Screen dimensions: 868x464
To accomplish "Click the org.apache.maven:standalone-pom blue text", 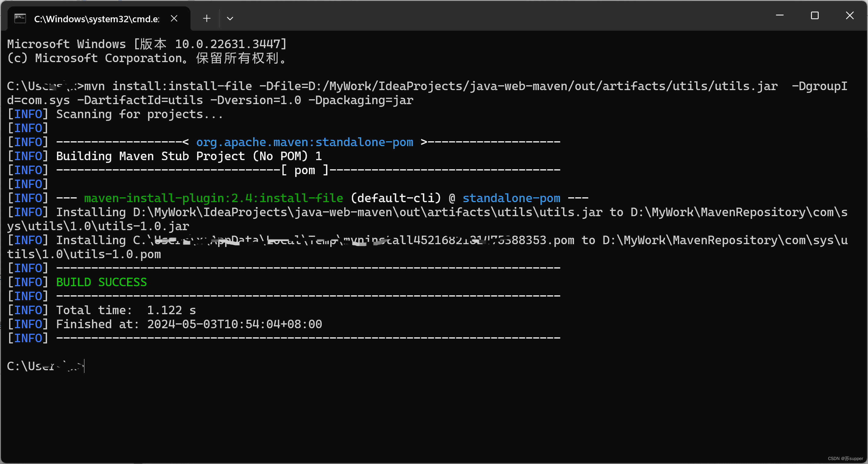I will (304, 142).
